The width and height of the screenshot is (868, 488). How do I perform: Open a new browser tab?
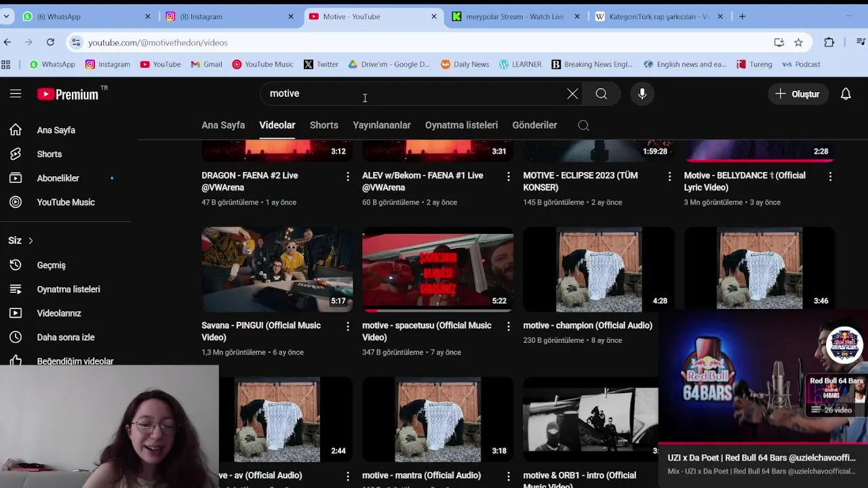pyautogui.click(x=743, y=16)
